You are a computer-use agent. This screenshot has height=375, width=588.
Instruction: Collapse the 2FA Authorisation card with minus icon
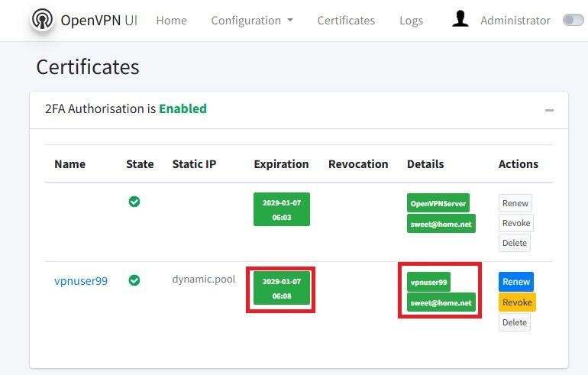tap(549, 110)
